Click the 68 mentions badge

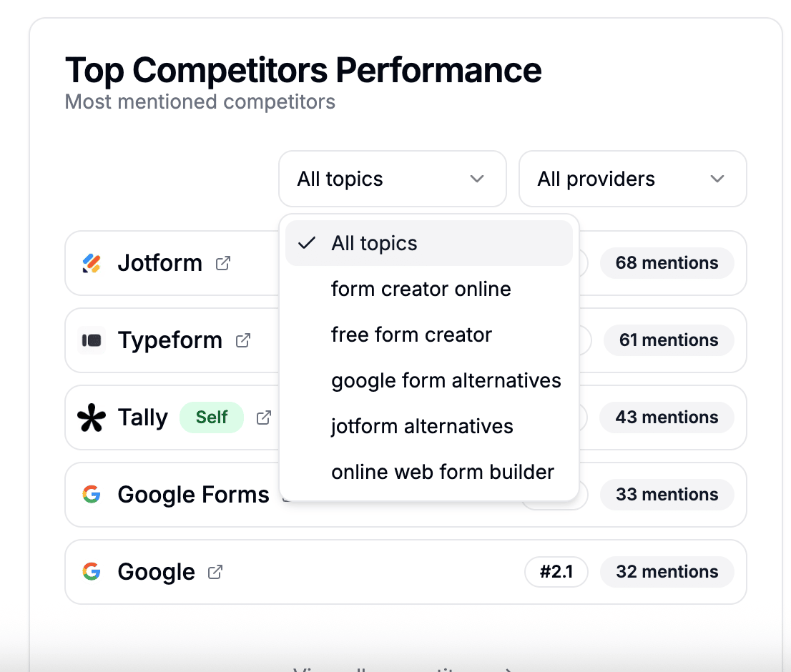pyautogui.click(x=667, y=263)
